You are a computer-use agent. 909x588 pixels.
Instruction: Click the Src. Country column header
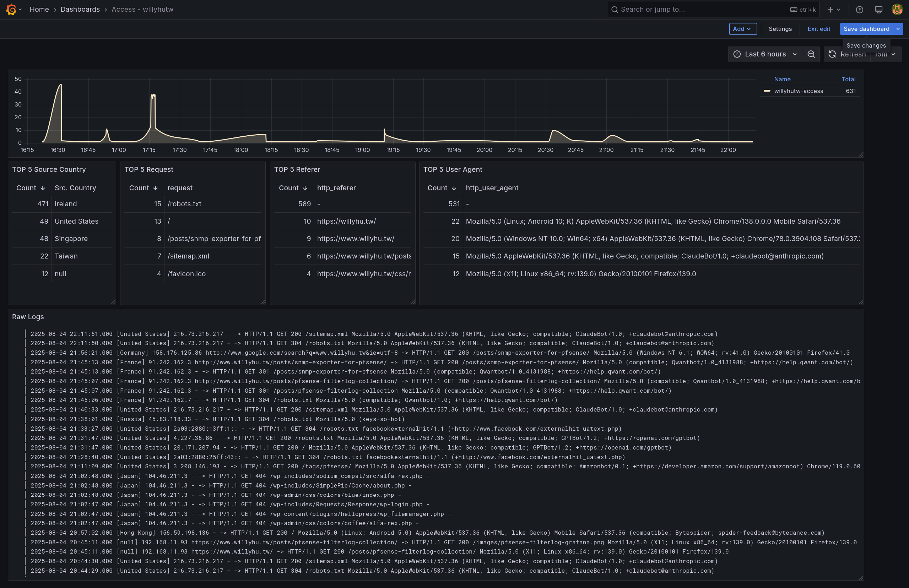75,188
